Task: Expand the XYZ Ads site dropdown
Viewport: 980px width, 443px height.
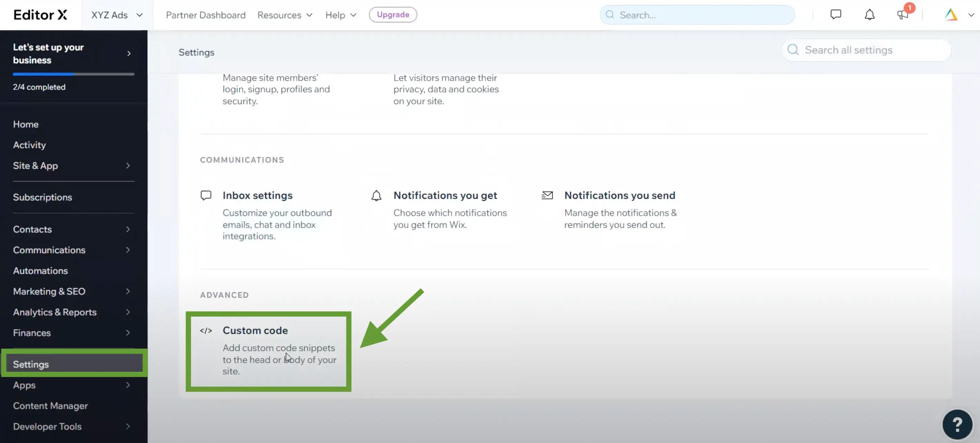Action: pos(117,15)
